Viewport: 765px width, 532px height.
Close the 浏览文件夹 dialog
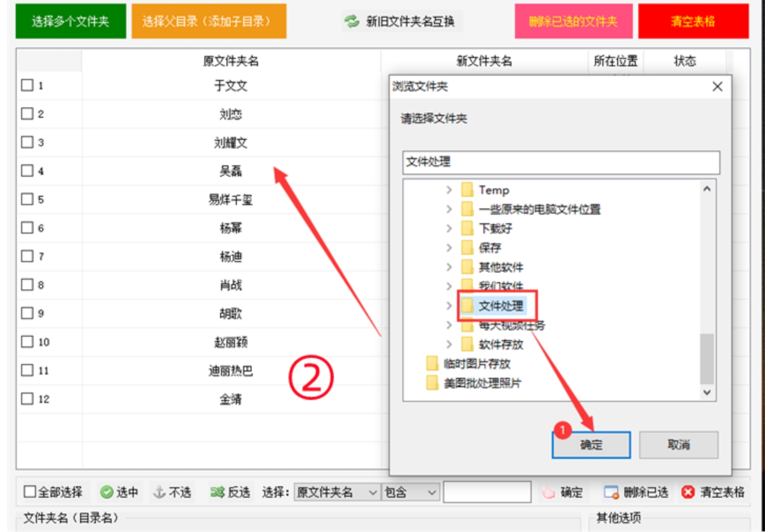717,87
